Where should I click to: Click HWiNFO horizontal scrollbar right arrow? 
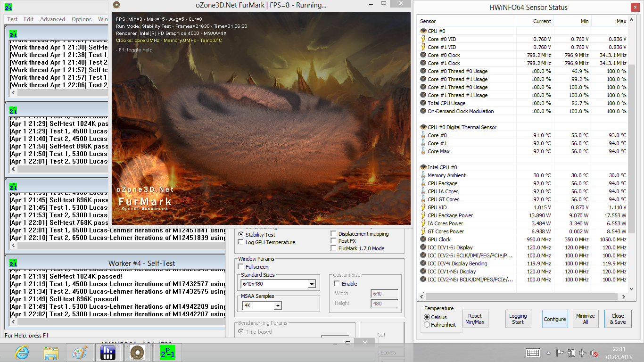(624, 296)
